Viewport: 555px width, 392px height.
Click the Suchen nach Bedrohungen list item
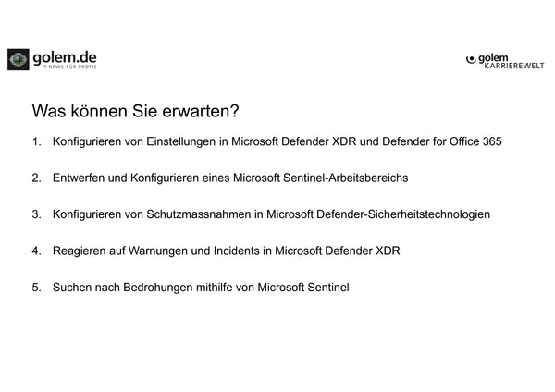(202, 288)
